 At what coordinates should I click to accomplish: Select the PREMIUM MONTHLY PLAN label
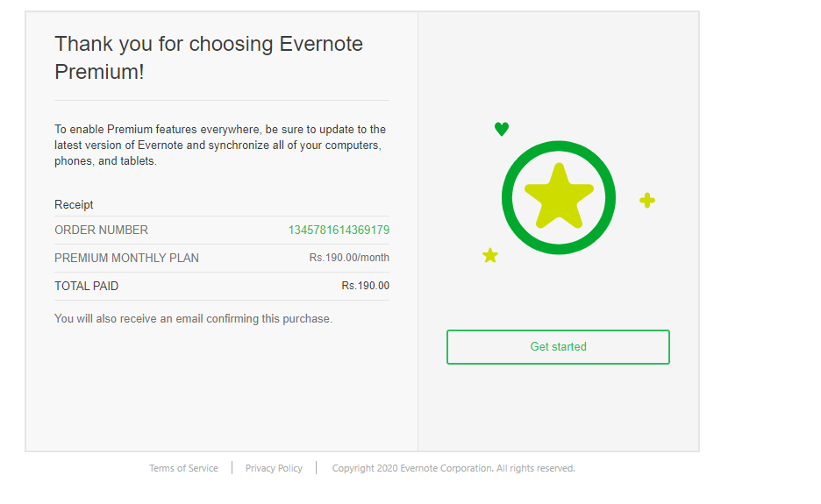click(x=126, y=258)
